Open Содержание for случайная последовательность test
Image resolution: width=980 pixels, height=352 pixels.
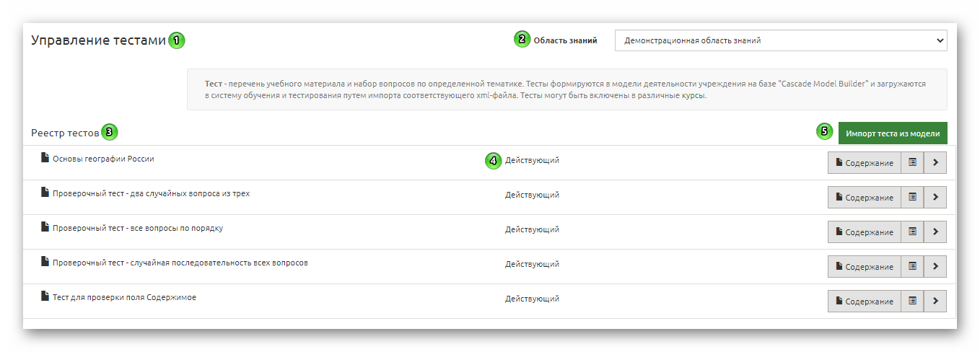(865, 267)
